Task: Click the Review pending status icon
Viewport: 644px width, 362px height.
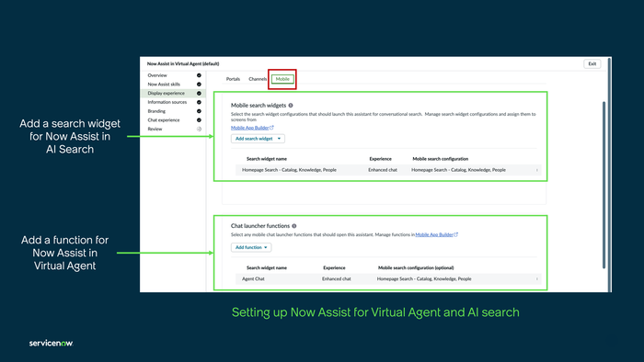Action: point(199,130)
